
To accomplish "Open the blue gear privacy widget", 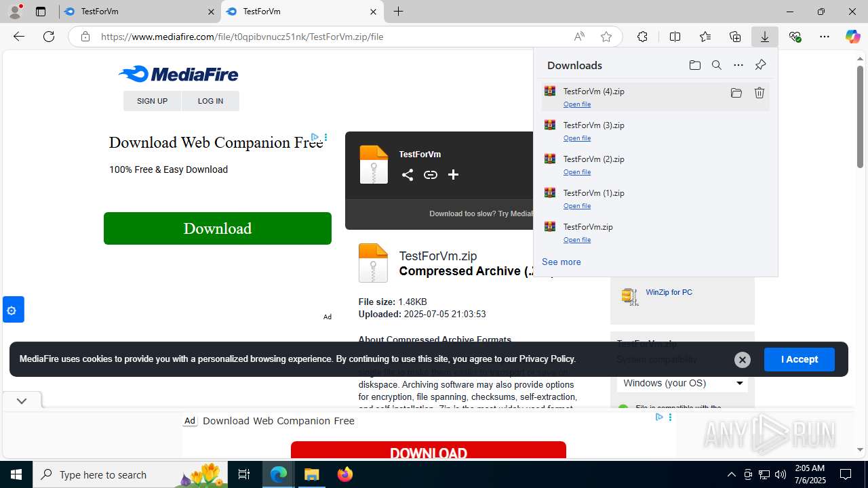I will click(12, 310).
